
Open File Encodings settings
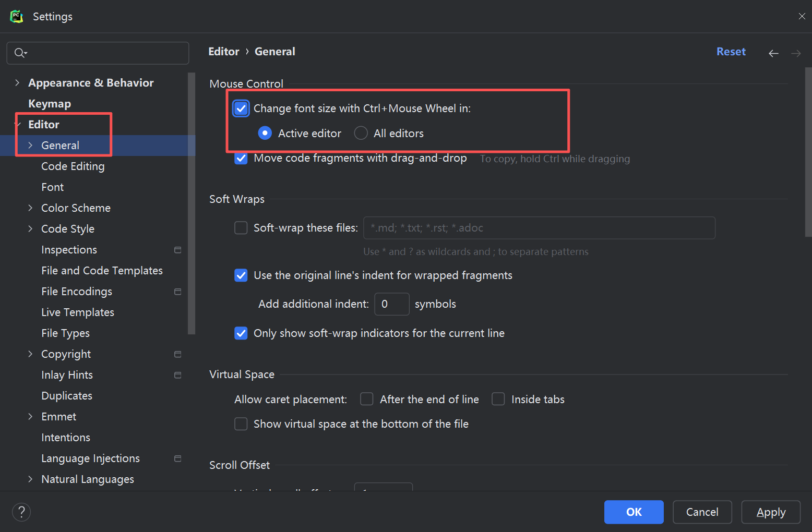[x=77, y=292]
